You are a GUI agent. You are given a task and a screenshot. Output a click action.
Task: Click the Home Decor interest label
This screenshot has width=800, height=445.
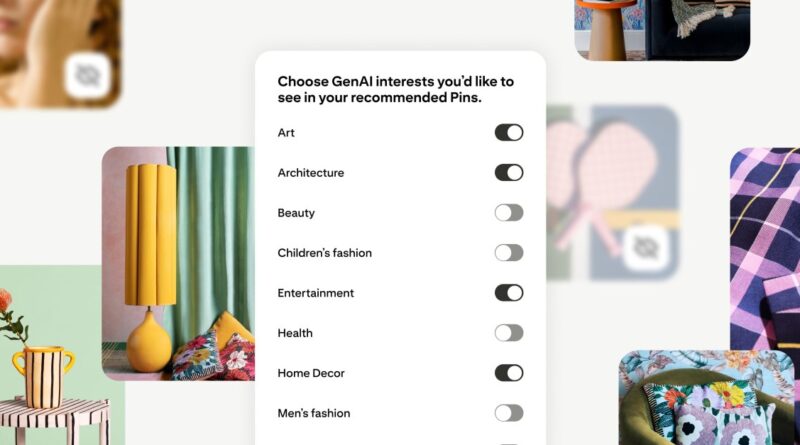(311, 373)
